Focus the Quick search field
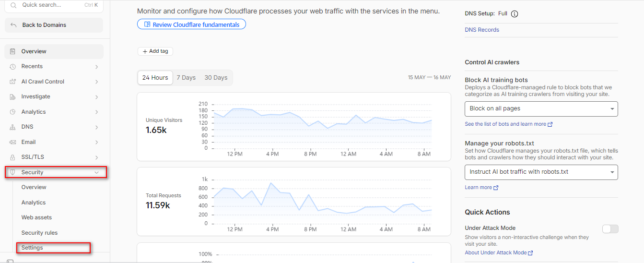 [54, 5]
